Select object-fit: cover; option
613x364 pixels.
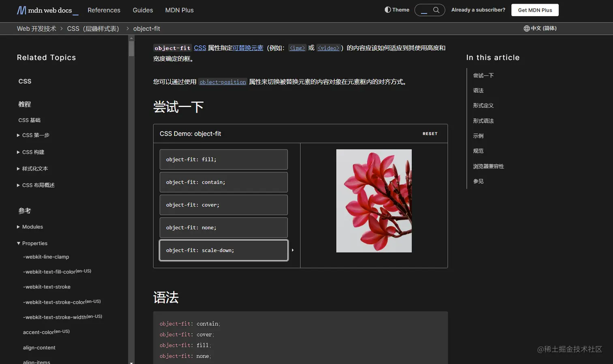224,205
